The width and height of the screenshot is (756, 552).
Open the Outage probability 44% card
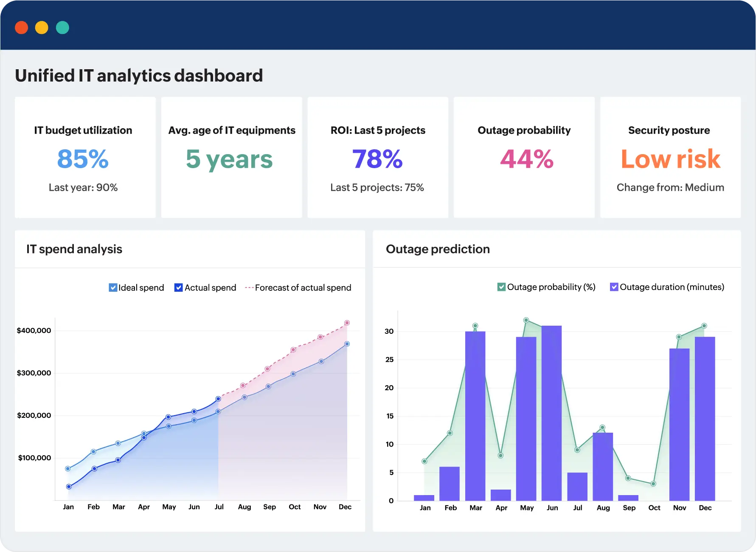(x=524, y=158)
